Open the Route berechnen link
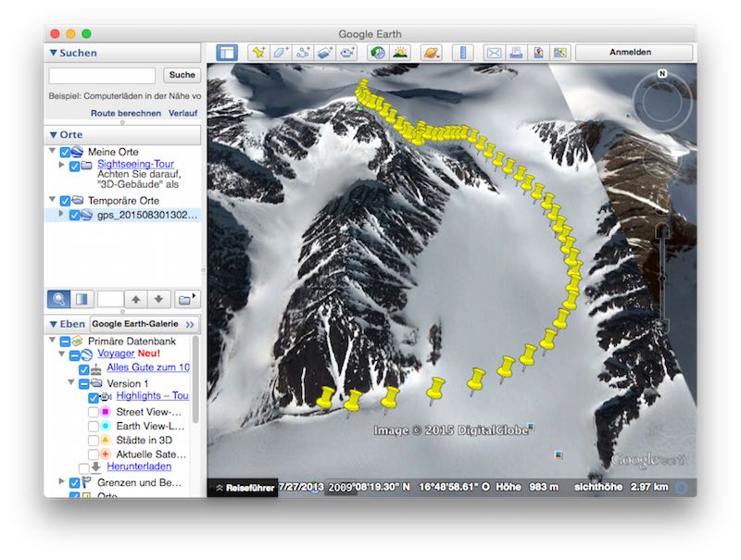Image resolution: width=741 pixels, height=560 pixels. [126, 113]
